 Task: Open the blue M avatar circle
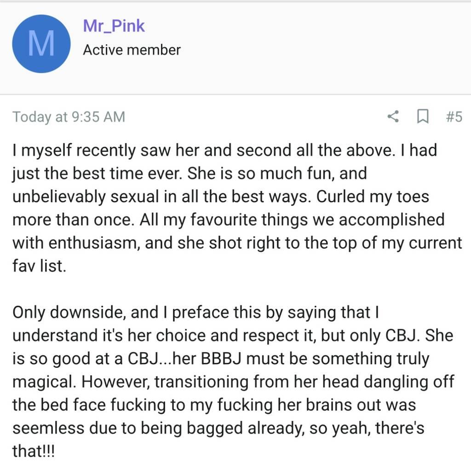41,44
